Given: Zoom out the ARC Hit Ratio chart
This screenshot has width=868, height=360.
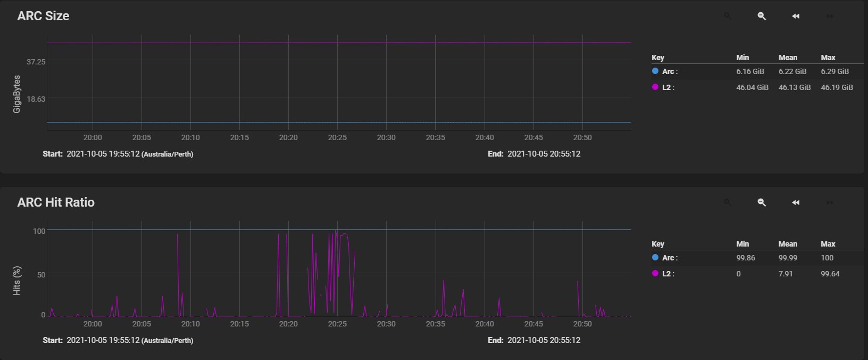Looking at the screenshot, I should (x=762, y=202).
